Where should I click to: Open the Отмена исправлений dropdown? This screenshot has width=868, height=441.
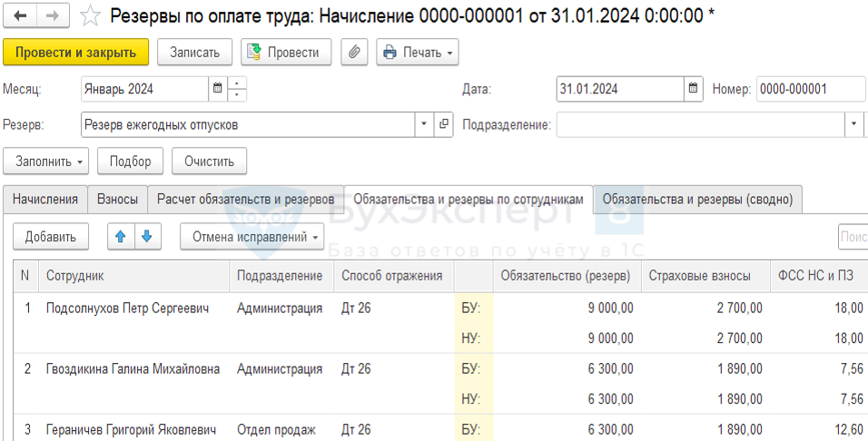252,237
